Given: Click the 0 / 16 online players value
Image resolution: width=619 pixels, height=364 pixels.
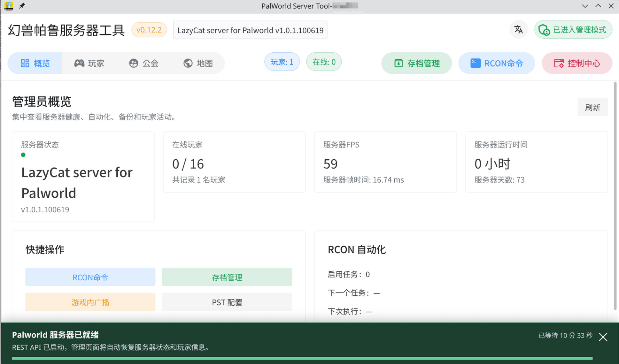Looking at the screenshot, I should 188,164.
